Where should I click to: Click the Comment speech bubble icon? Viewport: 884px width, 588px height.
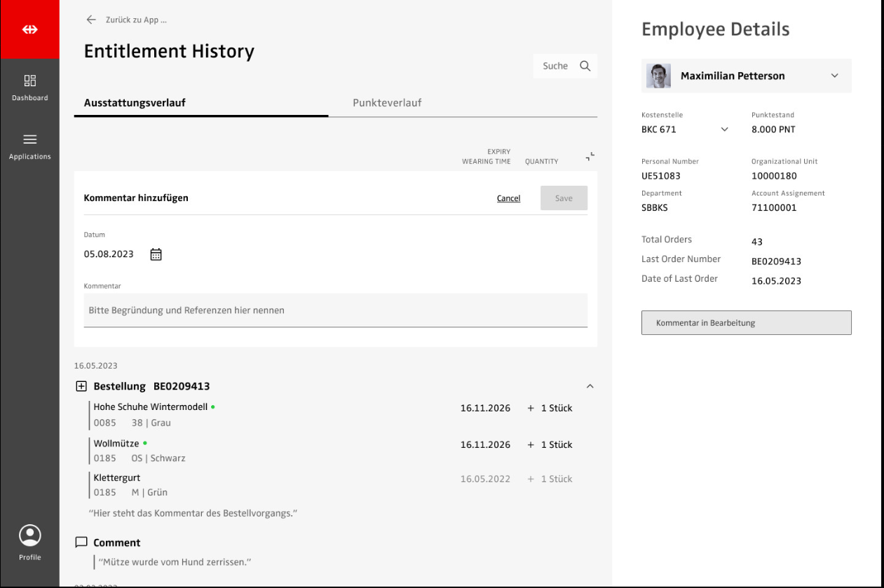[x=81, y=542]
